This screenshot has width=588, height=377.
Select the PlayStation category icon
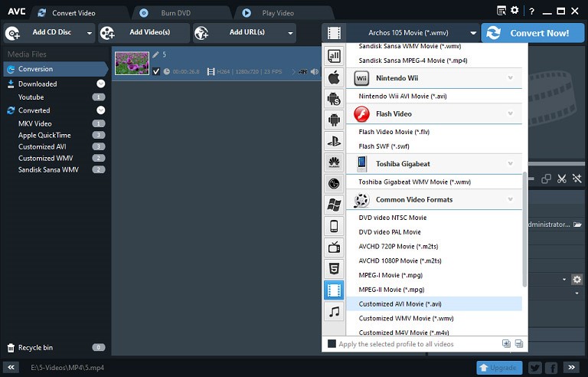334,141
